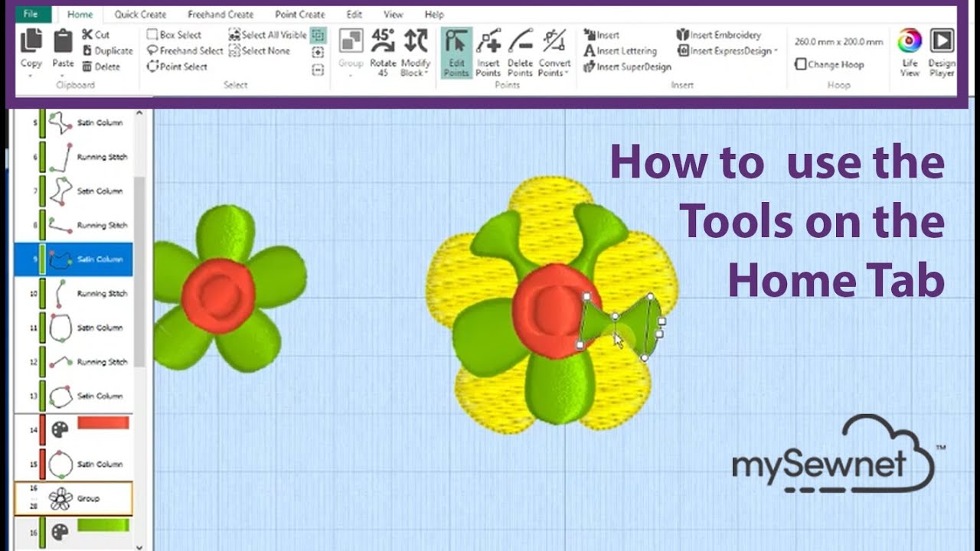Switch to the Home tab
The height and width of the screenshot is (551, 980).
click(80, 14)
